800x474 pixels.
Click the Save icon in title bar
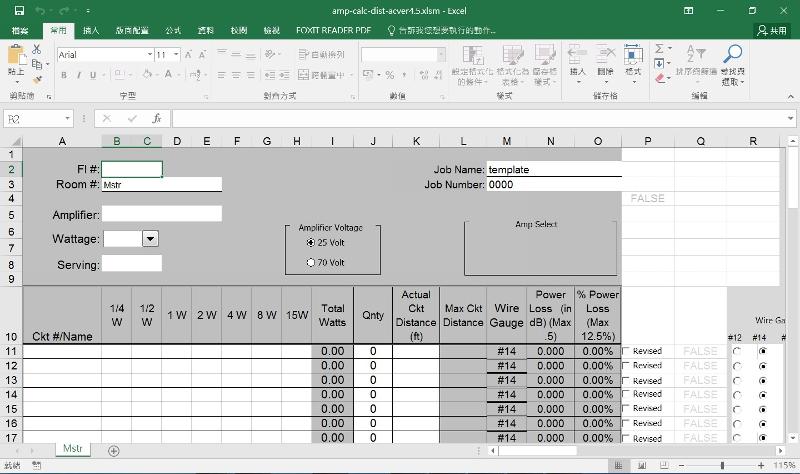(19, 10)
